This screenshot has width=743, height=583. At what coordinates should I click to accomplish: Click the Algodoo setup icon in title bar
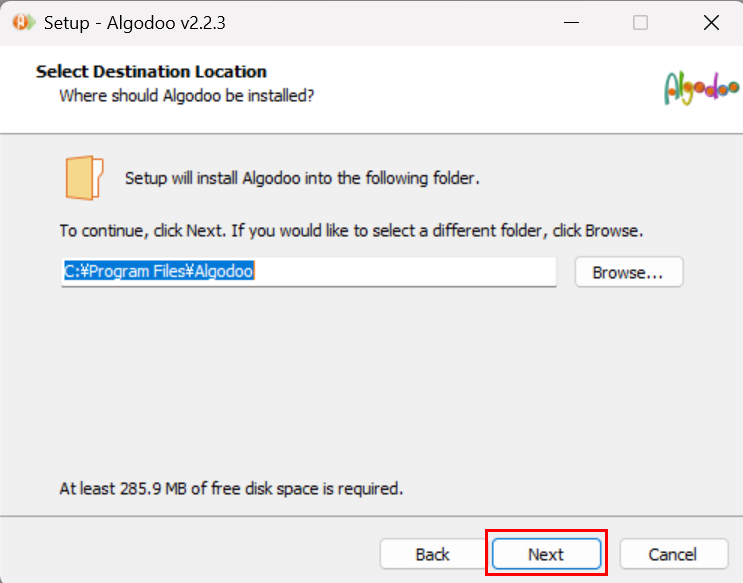(x=24, y=22)
